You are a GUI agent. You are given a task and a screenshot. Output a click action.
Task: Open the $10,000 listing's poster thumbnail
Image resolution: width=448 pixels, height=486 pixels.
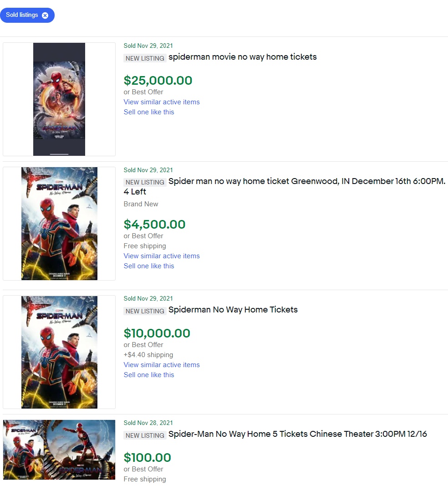click(59, 352)
